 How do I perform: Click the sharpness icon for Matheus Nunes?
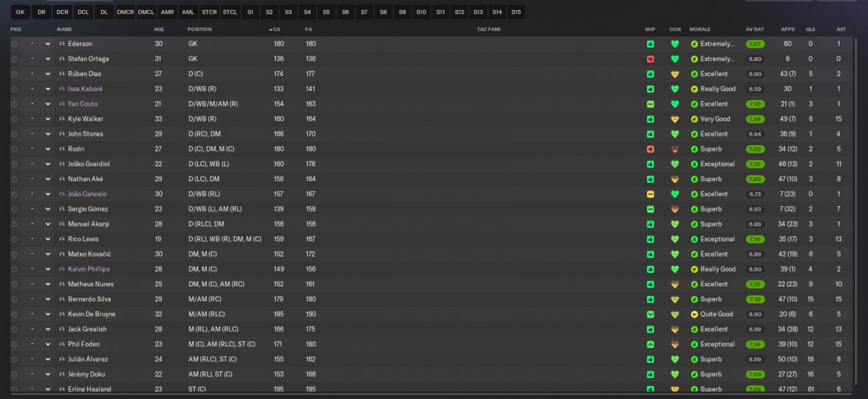coord(650,284)
